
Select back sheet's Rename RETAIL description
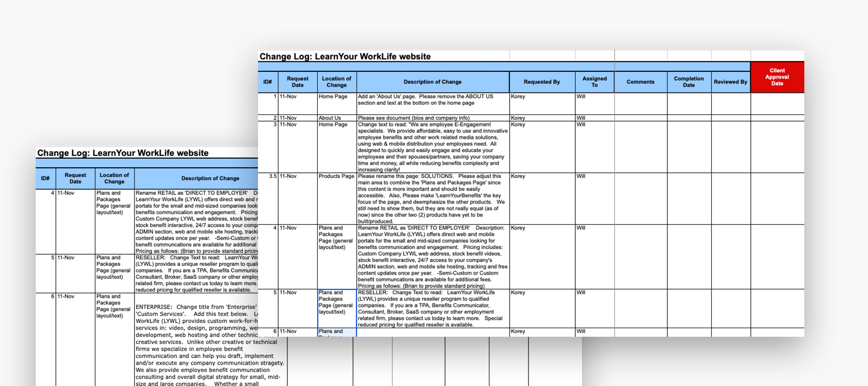click(x=196, y=221)
